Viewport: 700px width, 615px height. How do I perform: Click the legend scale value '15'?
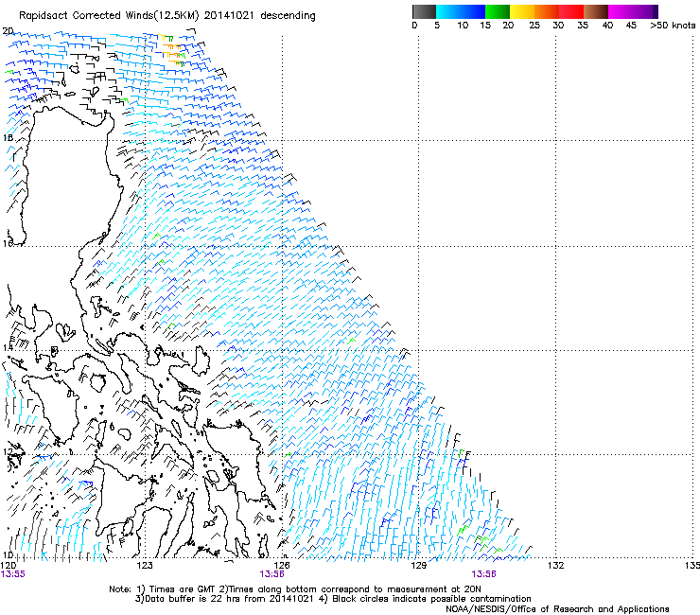(x=485, y=26)
